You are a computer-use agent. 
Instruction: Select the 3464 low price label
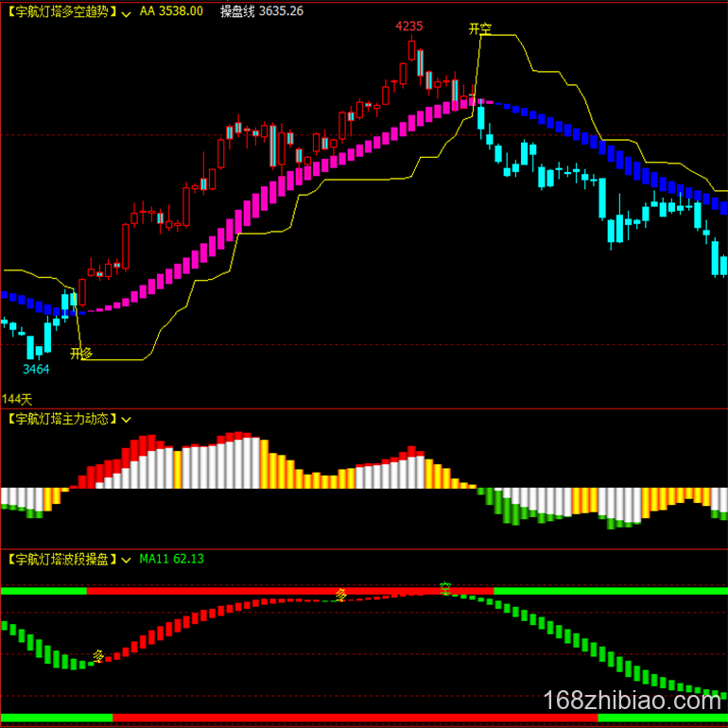(x=36, y=369)
